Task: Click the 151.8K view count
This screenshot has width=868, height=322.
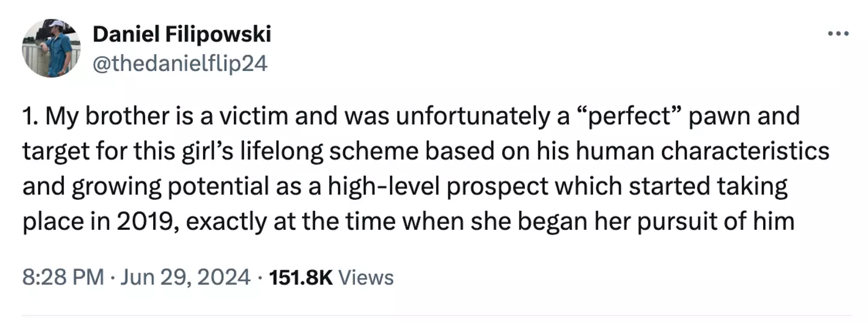Action: [299, 277]
